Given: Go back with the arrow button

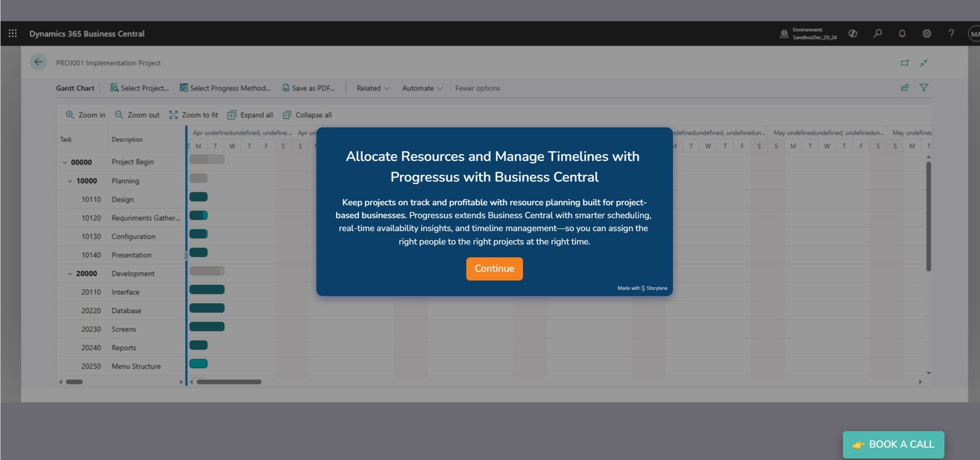Looking at the screenshot, I should pyautogui.click(x=39, y=62).
